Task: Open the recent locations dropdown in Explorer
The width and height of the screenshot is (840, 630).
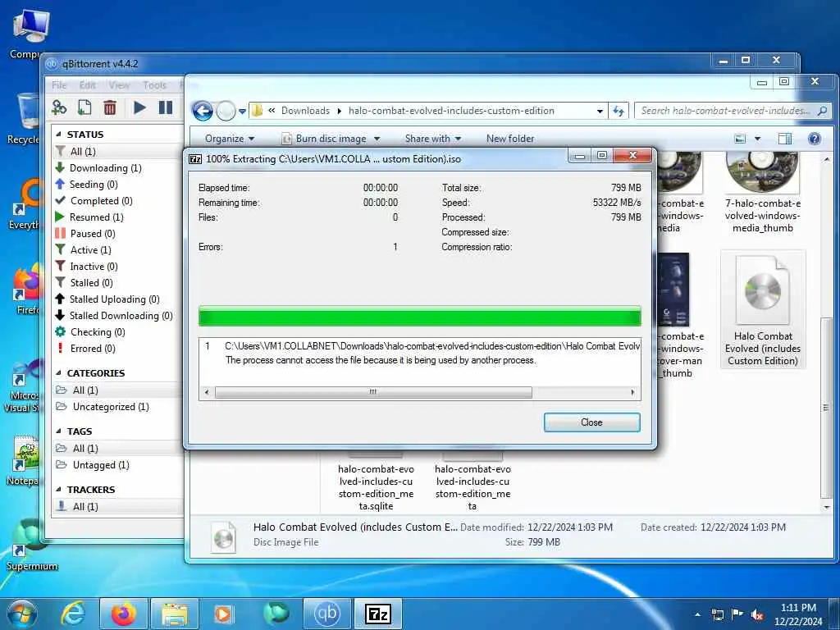Action: [242, 112]
